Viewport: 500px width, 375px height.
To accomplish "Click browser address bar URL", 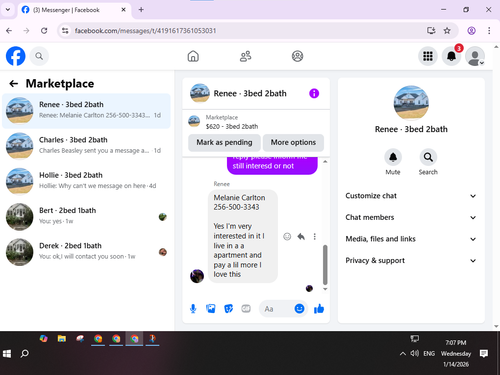I will 145,31.
